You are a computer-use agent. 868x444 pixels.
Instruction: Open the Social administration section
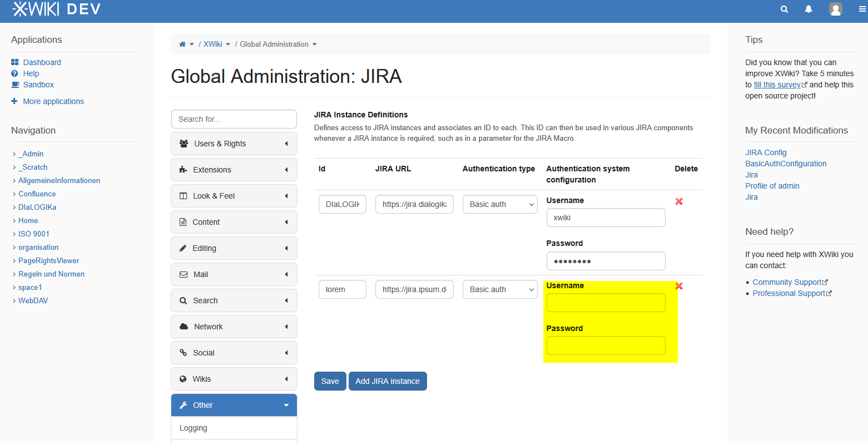coord(234,353)
